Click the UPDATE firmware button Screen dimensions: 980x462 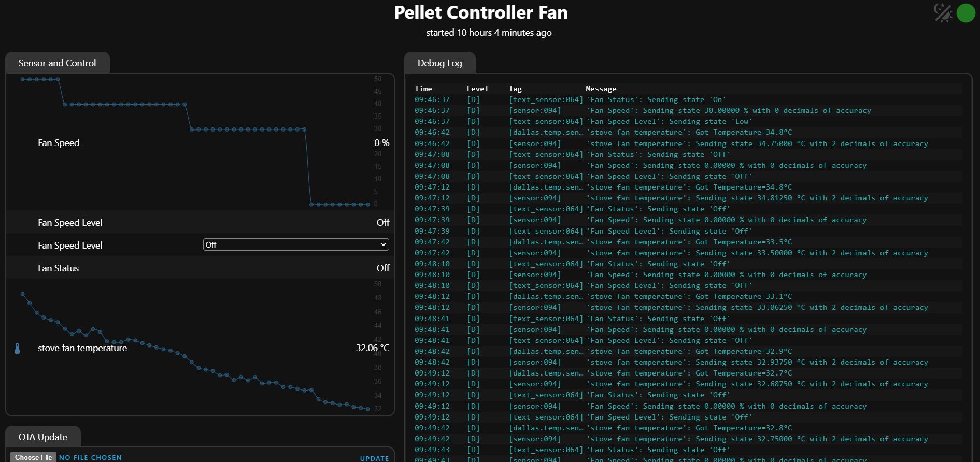point(374,458)
